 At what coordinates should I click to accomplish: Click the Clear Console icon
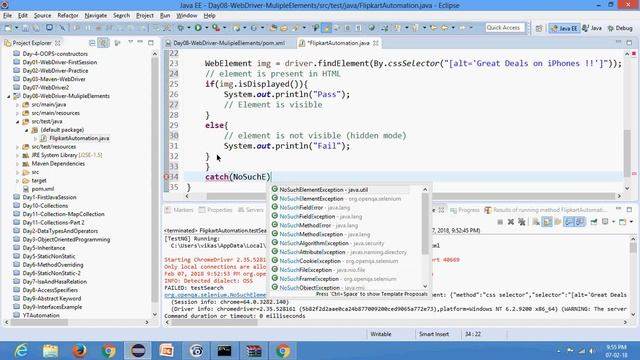pos(536,222)
